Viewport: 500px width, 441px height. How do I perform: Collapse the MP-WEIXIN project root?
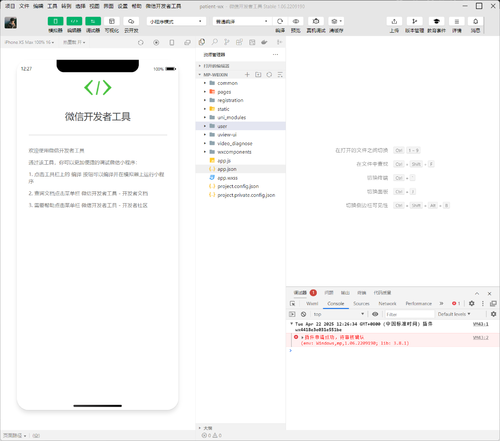(x=215, y=75)
